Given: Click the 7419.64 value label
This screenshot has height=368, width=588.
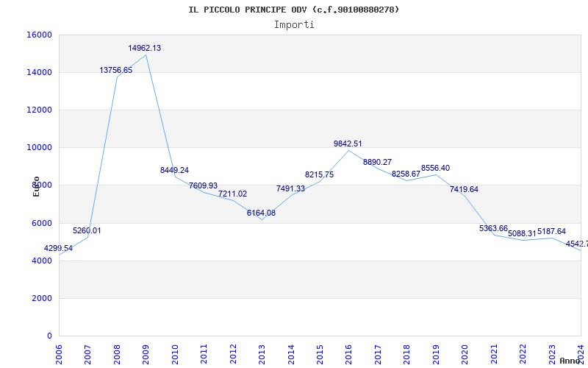Looking at the screenshot, I should [464, 189].
